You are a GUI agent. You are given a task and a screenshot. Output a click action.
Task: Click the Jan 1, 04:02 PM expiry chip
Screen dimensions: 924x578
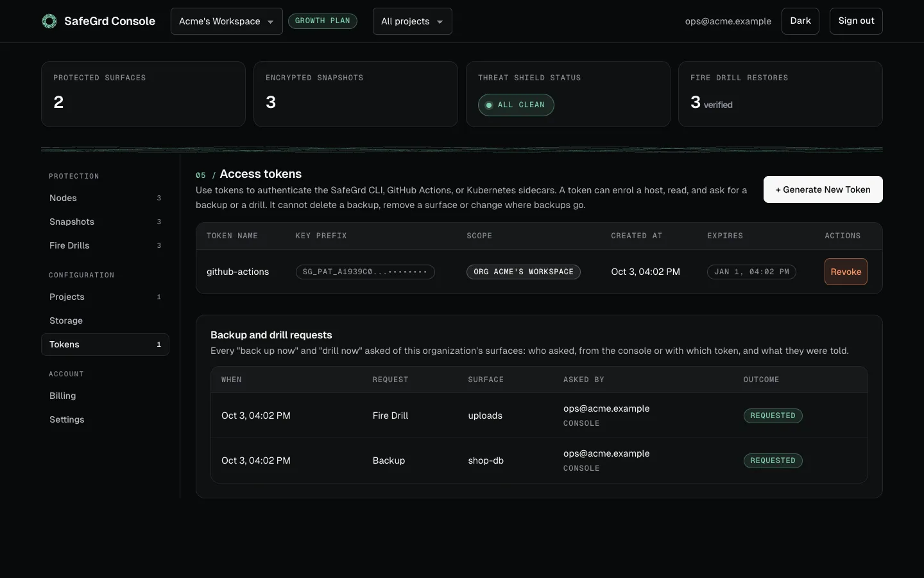[x=751, y=272]
